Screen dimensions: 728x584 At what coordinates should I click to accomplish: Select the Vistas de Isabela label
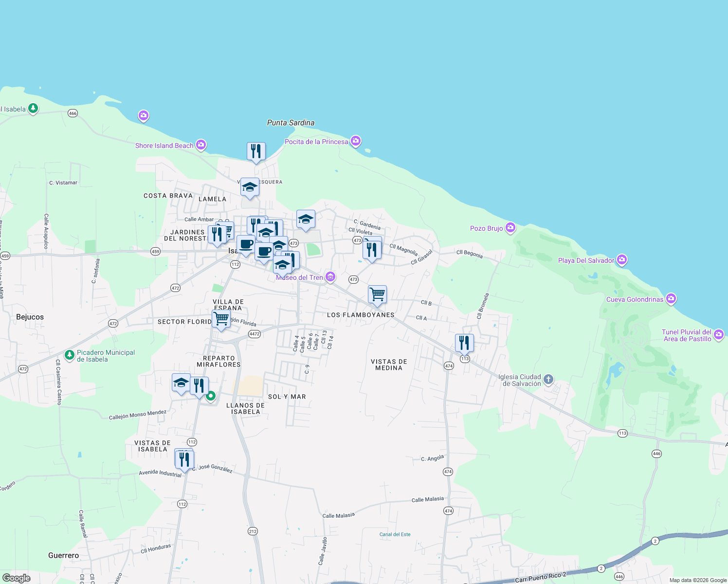click(153, 446)
